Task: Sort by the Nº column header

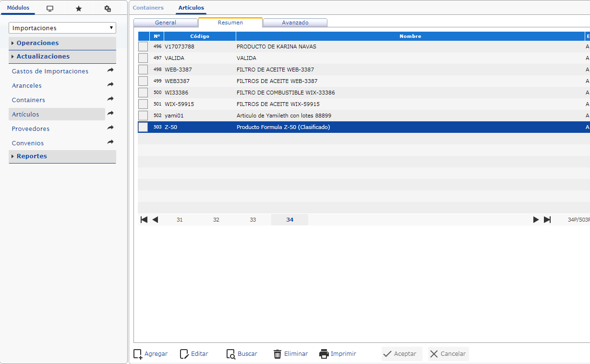Action: pos(157,36)
